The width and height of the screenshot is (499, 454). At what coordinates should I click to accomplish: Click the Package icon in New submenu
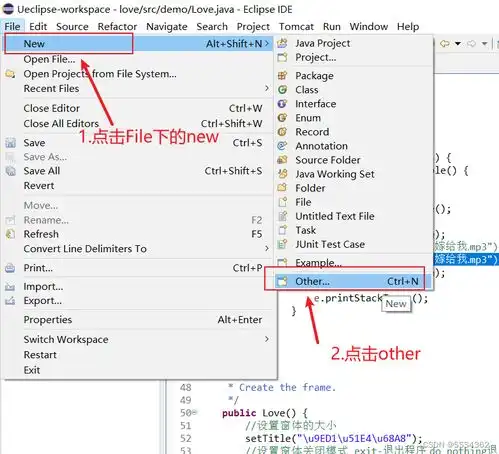[x=282, y=76]
